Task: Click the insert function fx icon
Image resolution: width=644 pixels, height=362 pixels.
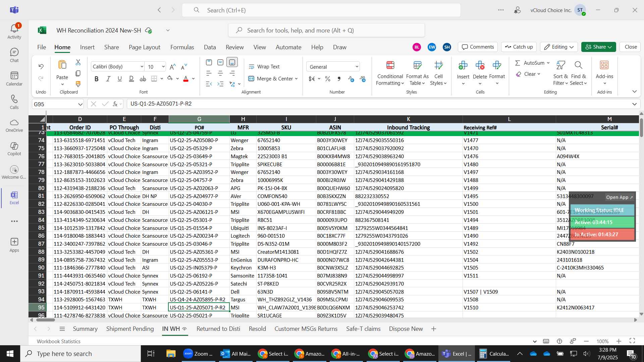Action: [115, 104]
